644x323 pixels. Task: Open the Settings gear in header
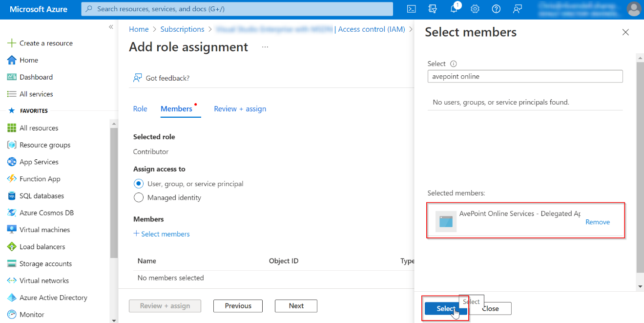pyautogui.click(x=475, y=9)
